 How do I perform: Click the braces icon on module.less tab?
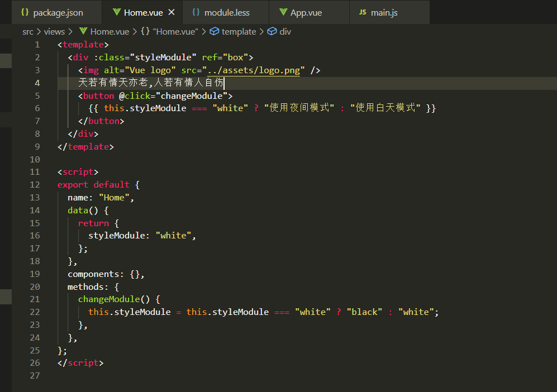tap(196, 12)
